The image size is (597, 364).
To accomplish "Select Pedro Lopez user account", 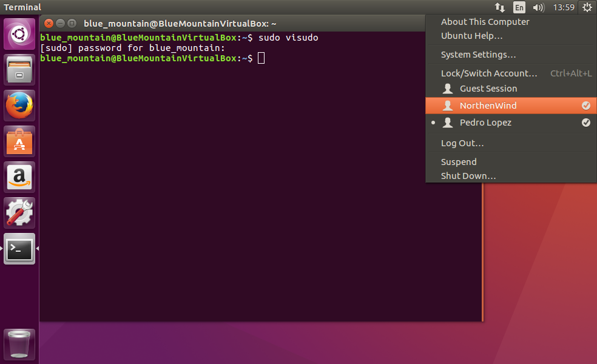I will pos(485,123).
